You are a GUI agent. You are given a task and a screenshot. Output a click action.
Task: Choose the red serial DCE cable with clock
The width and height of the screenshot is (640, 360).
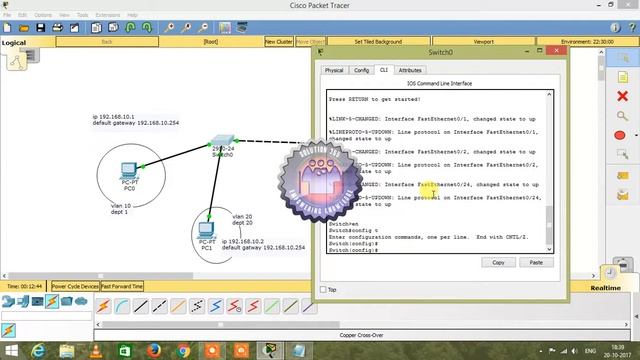pos(234,306)
